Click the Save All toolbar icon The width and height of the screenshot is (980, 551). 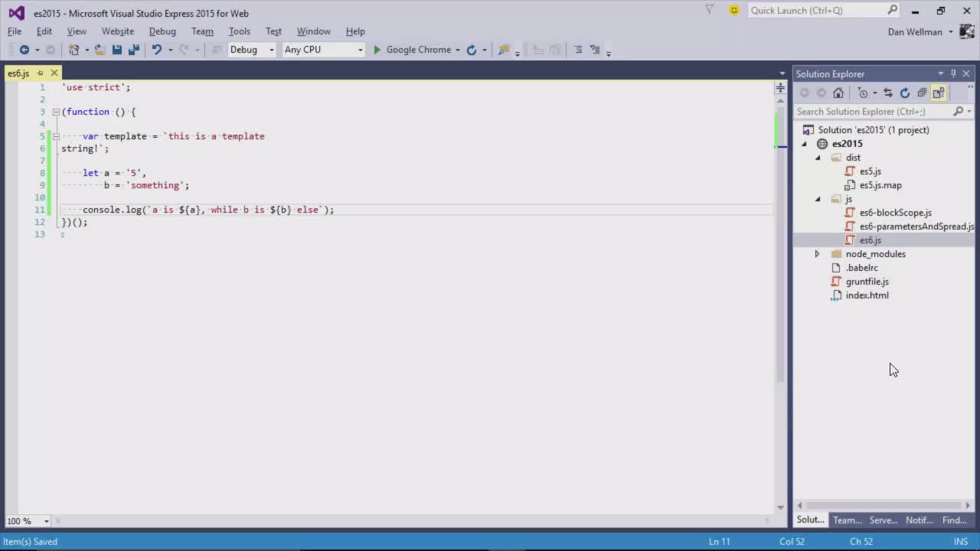[x=134, y=50]
